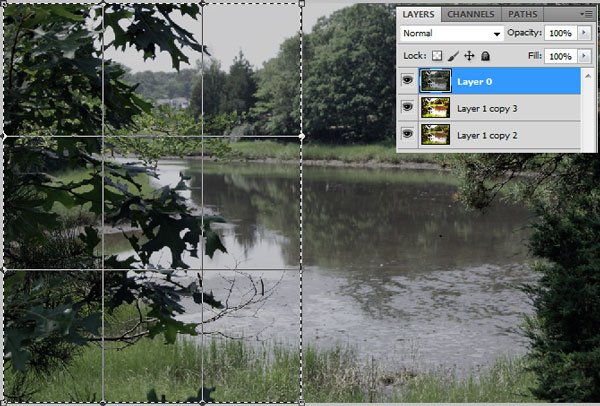Image resolution: width=600 pixels, height=406 pixels.
Task: Expand the Fill slider arrow
Action: [x=584, y=56]
